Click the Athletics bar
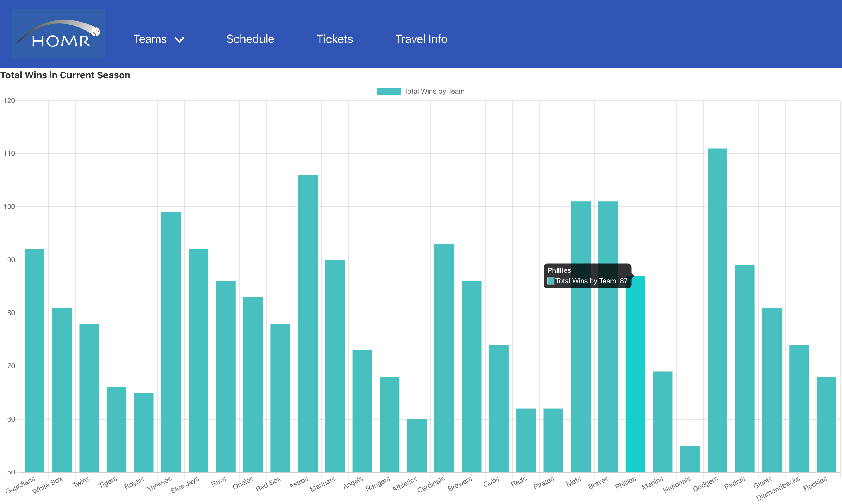Image resolution: width=842 pixels, height=504 pixels. 417,446
